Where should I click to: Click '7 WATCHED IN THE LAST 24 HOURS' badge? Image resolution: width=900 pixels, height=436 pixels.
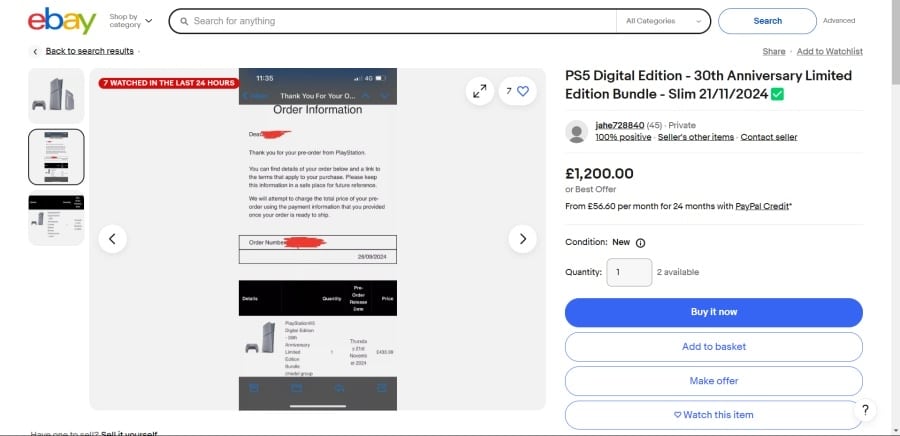click(169, 83)
